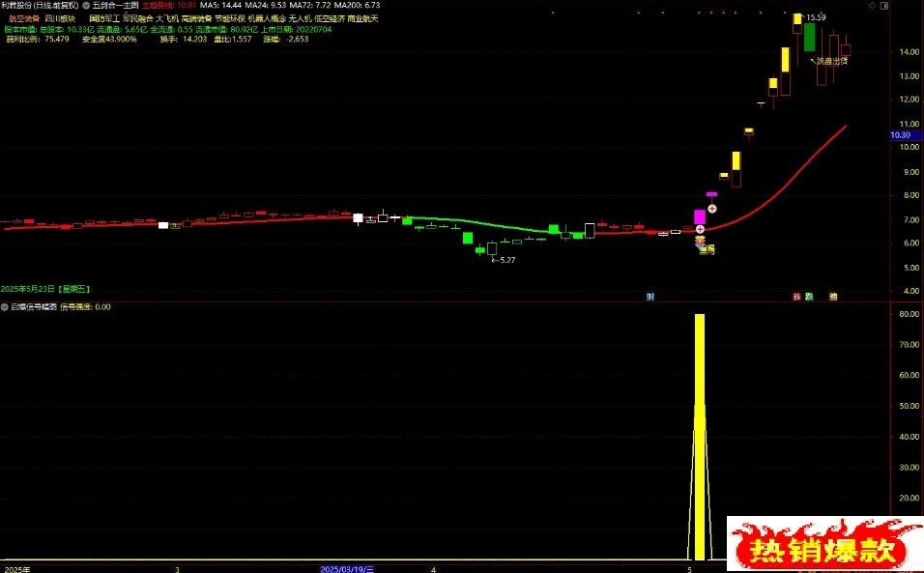The height and width of the screenshot is (573, 924).
Task: Click the 安全度43.900% text
Action: pos(109,40)
